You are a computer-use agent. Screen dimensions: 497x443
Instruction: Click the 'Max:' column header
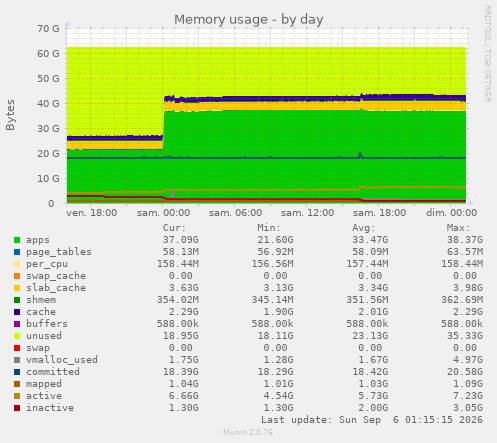458,228
